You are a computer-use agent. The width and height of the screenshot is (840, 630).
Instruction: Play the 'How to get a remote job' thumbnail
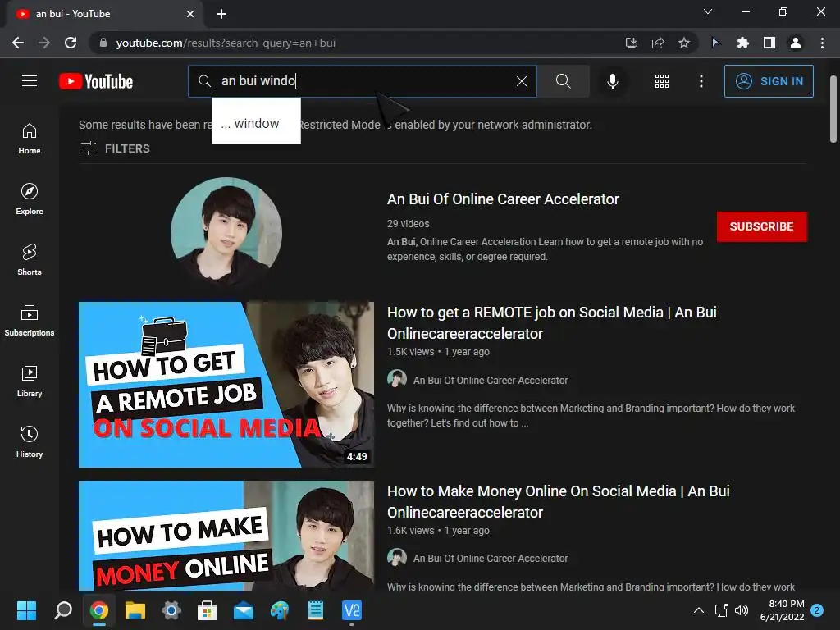[x=226, y=385]
